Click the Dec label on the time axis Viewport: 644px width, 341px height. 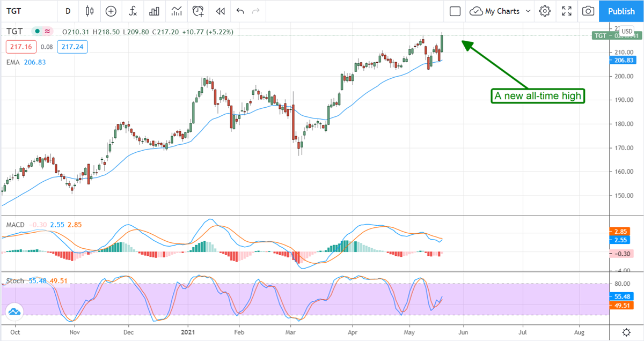(x=128, y=332)
